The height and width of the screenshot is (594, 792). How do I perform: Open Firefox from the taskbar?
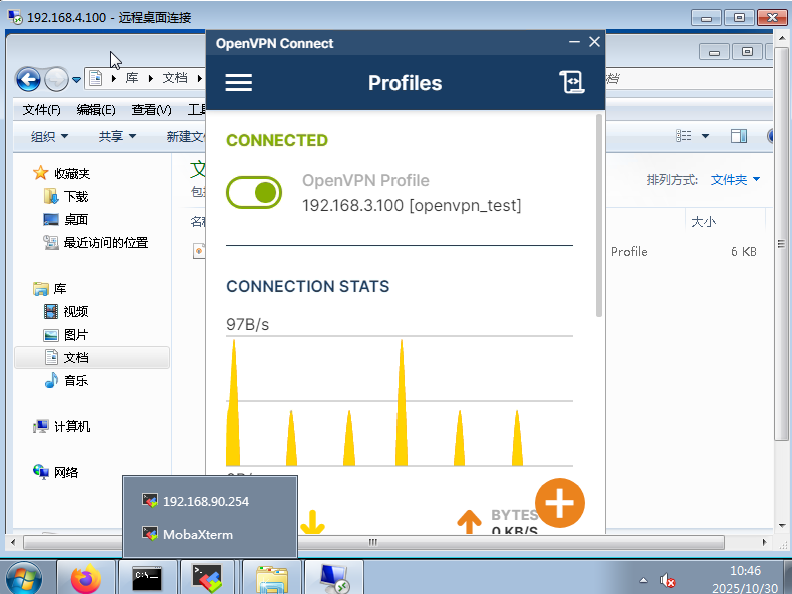pyautogui.click(x=88, y=578)
